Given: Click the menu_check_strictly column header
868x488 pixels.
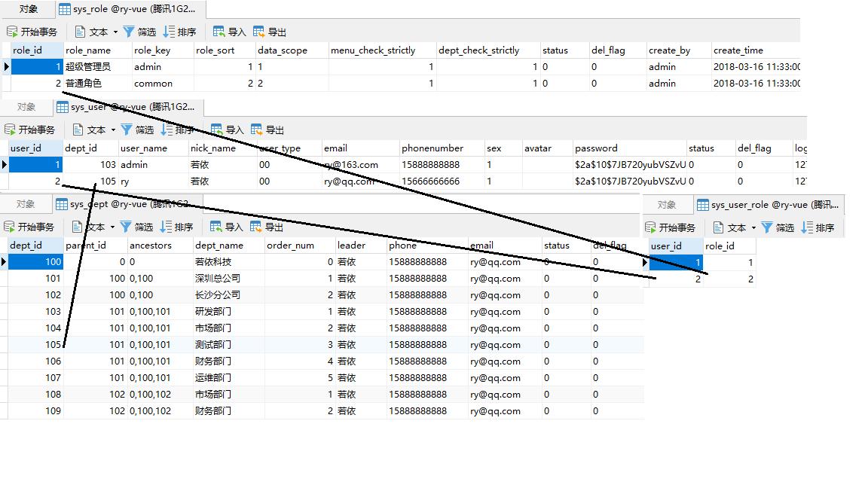Looking at the screenshot, I should [383, 50].
